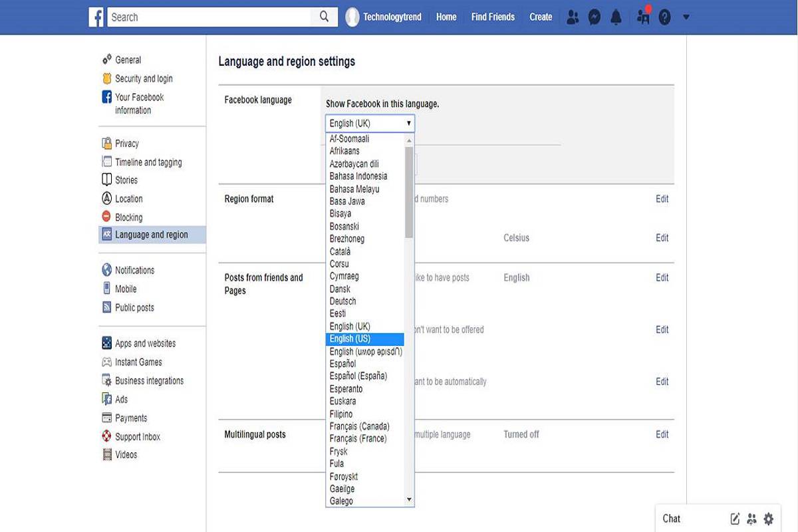Click the Mobile phone icon
Screen dimensions: 798x532
click(x=106, y=289)
